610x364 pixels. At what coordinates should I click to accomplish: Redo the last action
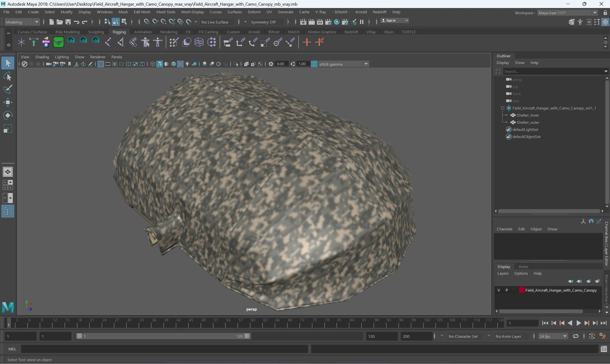pyautogui.click(x=85, y=22)
